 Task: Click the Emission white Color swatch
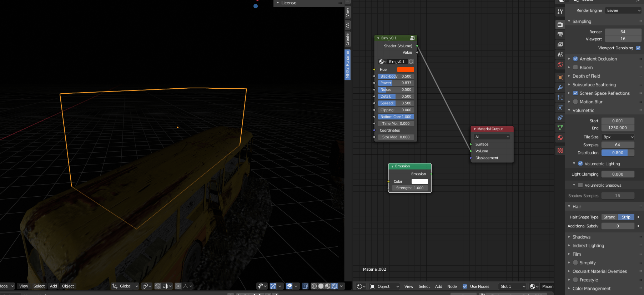click(419, 181)
